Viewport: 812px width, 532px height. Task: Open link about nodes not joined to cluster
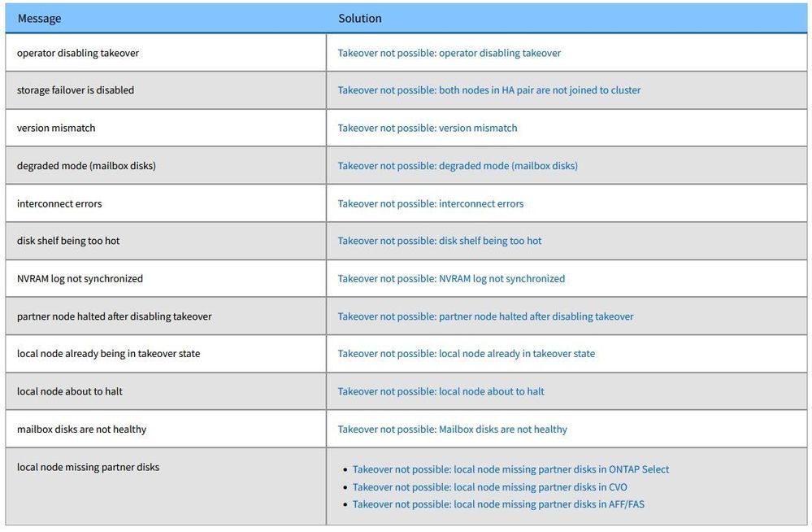[489, 90]
